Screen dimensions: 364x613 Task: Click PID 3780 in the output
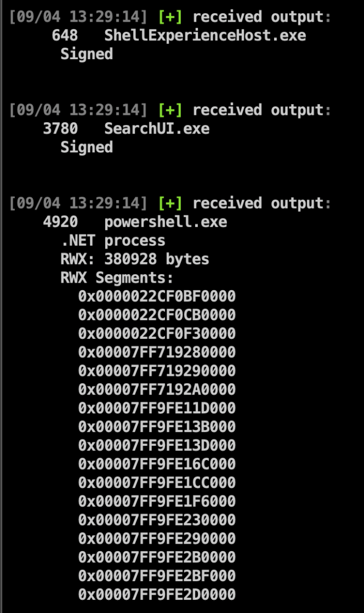(x=60, y=129)
